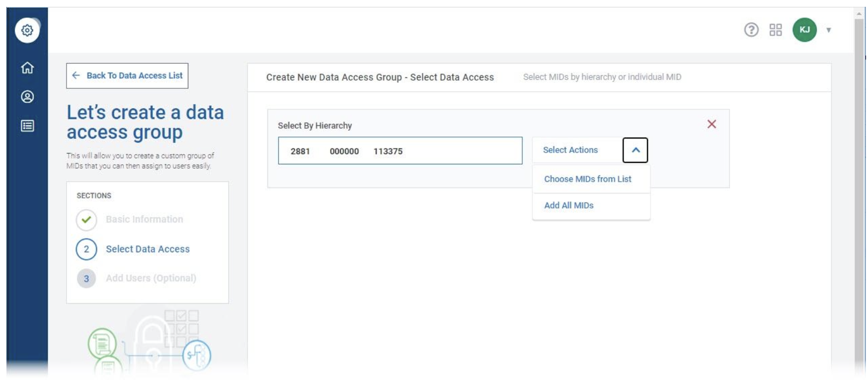This screenshot has width=868, height=380.
Task: Expand the account menu arrow beside KJ
Action: pyautogui.click(x=829, y=30)
